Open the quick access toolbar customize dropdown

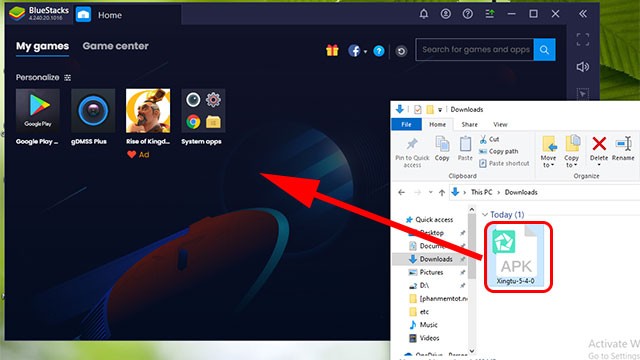(440, 110)
